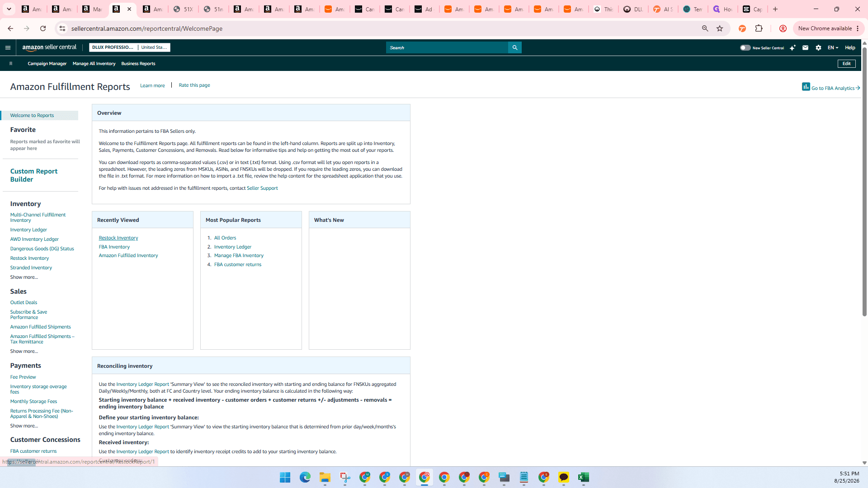The image size is (868, 488).
Task: Open Chrome Extensions puzzle icon
Action: tap(759, 28)
